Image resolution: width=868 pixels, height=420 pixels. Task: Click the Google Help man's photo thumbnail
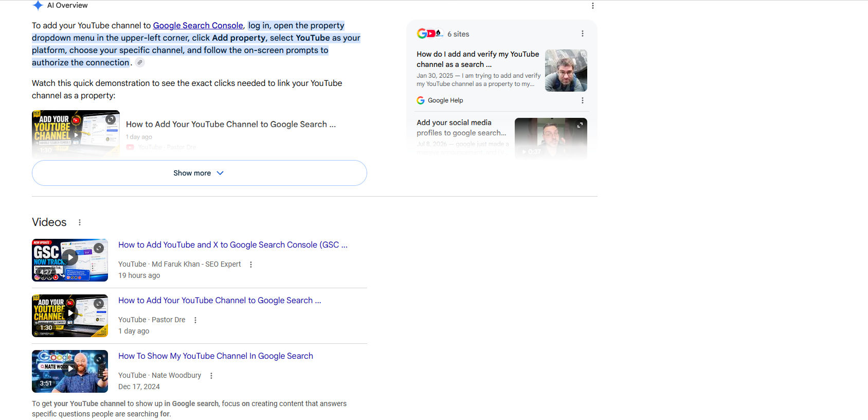coord(566,71)
